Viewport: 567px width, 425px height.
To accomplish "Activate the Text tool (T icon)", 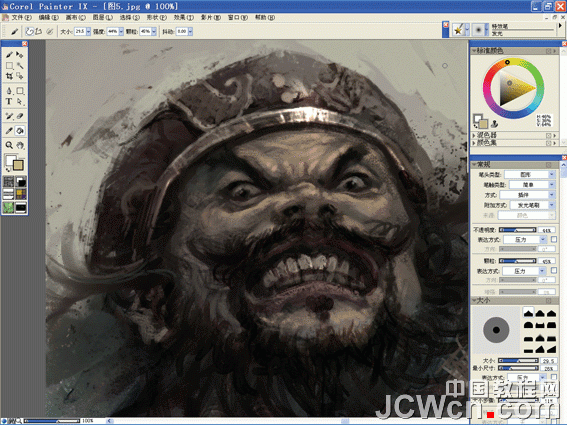I will [9, 101].
